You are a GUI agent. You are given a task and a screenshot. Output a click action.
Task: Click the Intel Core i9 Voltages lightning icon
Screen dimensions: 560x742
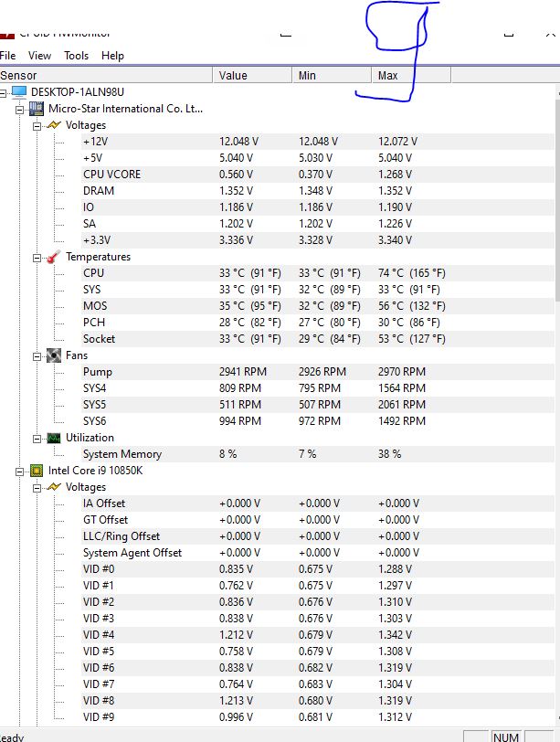point(54,487)
